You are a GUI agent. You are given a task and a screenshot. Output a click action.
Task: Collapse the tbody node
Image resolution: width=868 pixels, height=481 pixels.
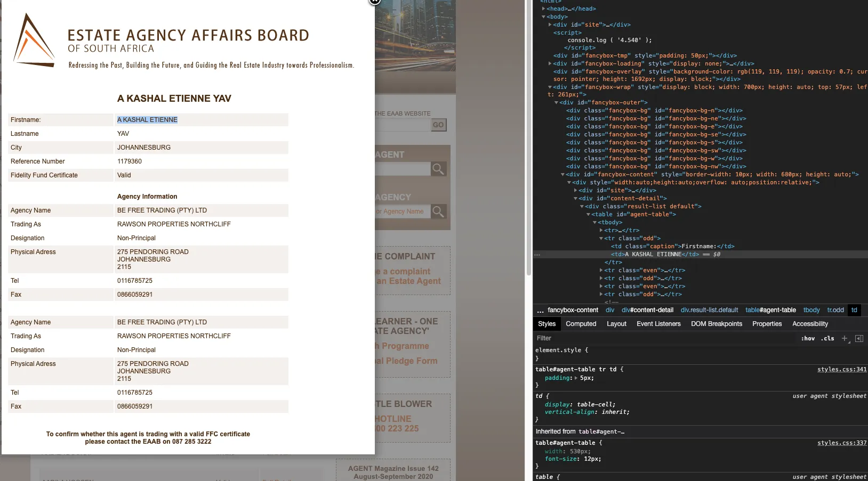tap(594, 222)
